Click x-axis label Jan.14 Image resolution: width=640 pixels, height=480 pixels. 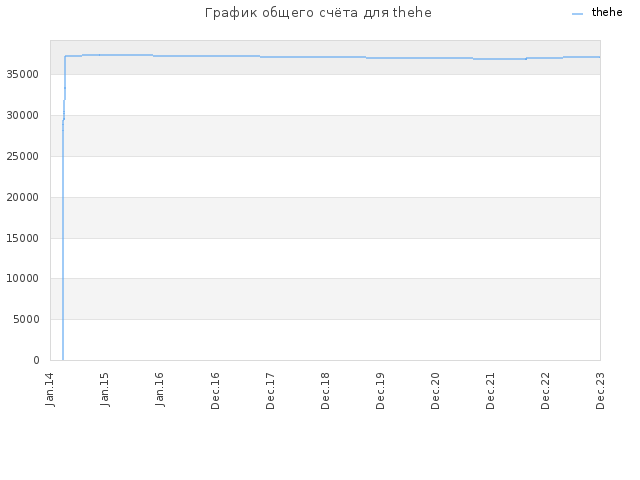pos(50,389)
